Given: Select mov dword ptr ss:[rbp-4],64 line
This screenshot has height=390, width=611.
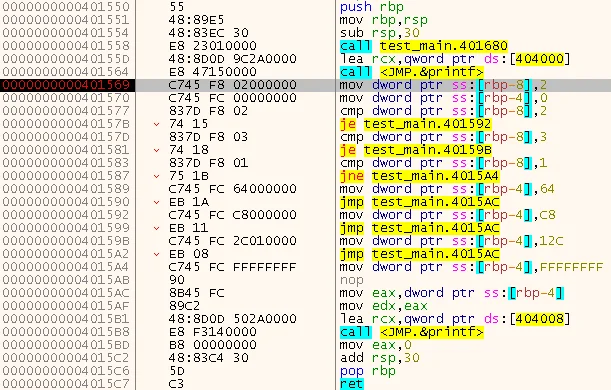Looking at the screenshot, I should pyautogui.click(x=447, y=189).
